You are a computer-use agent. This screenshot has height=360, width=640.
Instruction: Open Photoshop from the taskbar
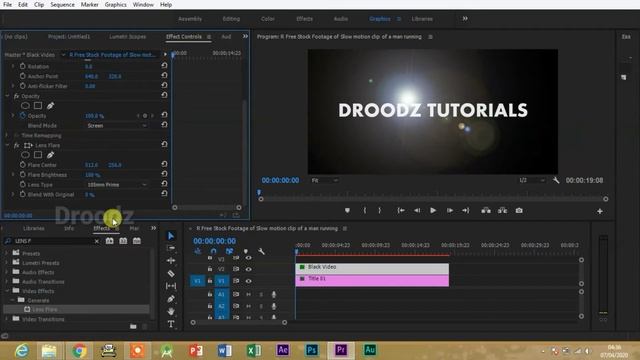(x=311, y=350)
